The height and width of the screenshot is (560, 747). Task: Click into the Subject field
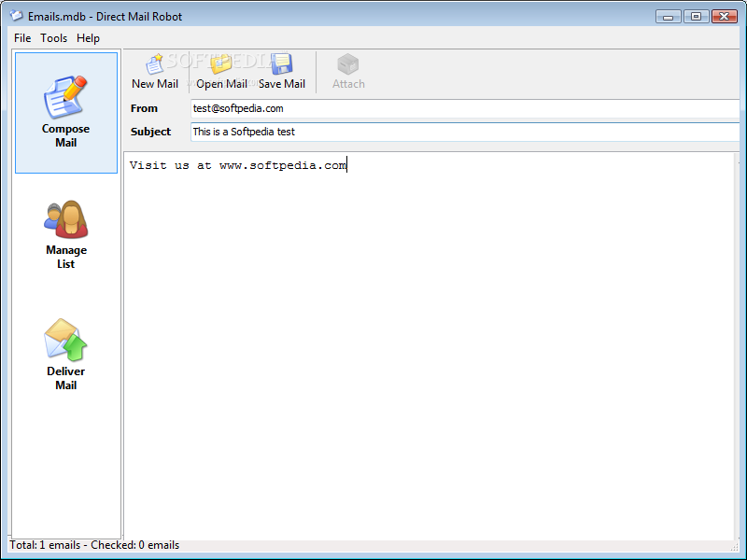[x=465, y=132]
